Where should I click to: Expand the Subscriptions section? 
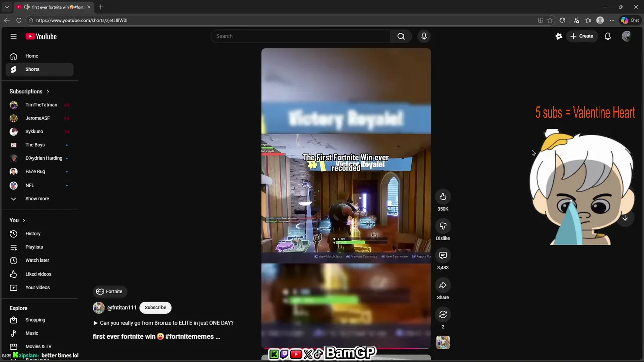point(30,92)
